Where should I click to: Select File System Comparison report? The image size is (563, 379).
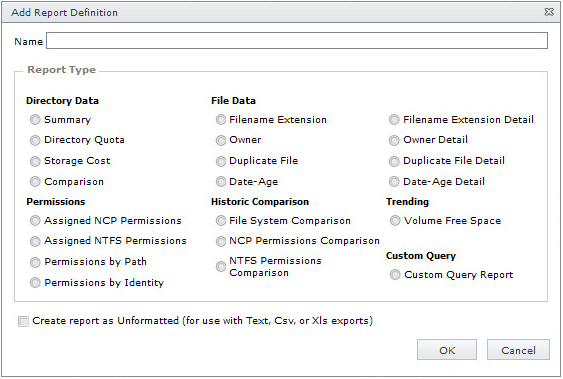click(220, 220)
